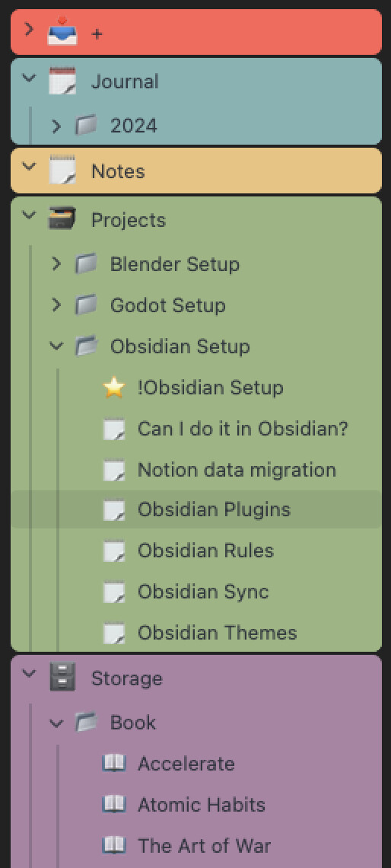The width and height of the screenshot is (391, 868).
Task: Click the Storage filing cabinet icon
Action: [x=62, y=677]
